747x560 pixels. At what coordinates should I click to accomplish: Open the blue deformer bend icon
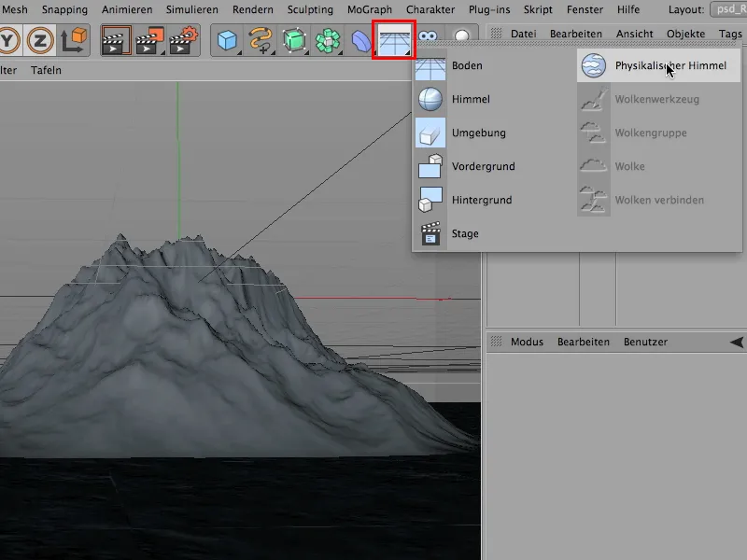[x=360, y=41]
